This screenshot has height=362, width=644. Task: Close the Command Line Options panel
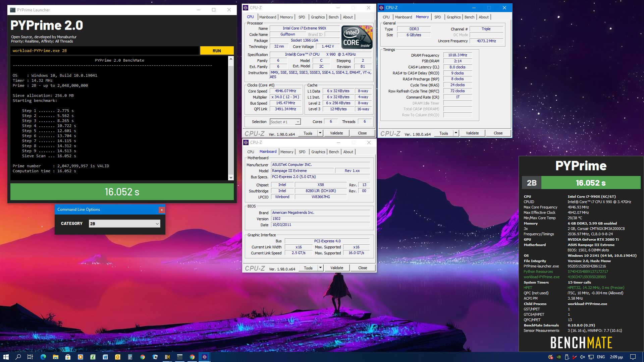(x=162, y=210)
